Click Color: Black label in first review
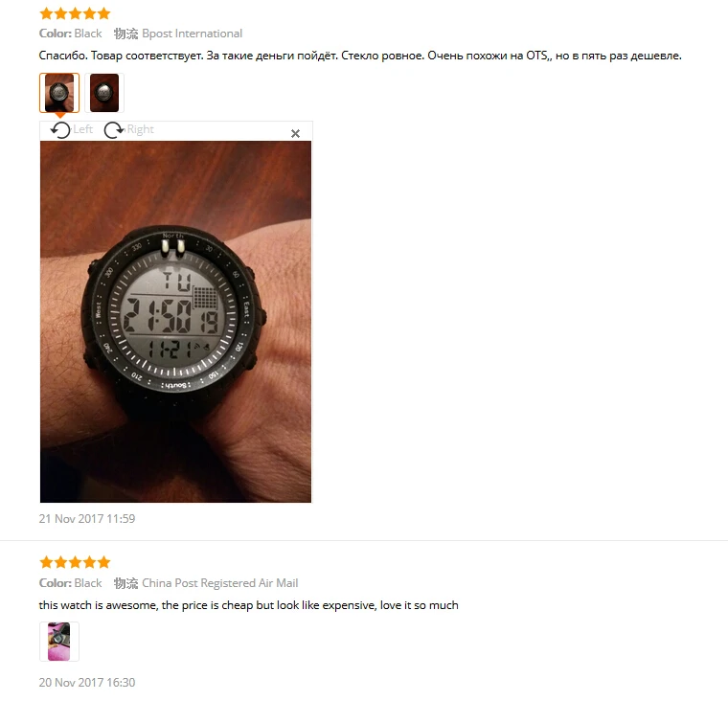Screen dimensions: 728x701 (x=70, y=34)
